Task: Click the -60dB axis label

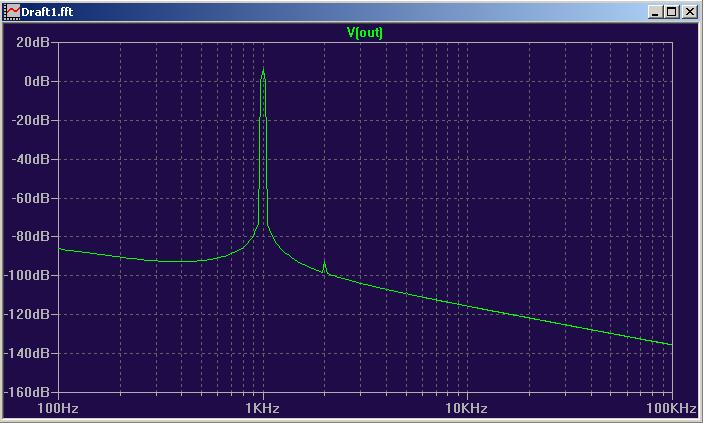Action: point(30,198)
